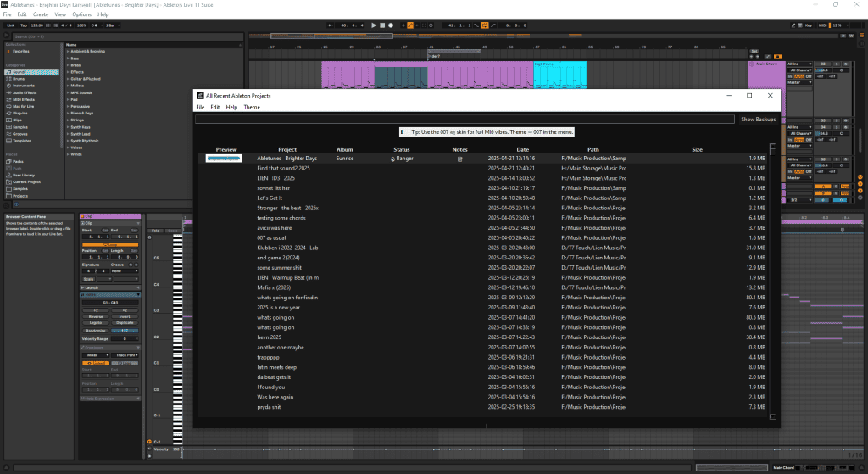Screen dimensions: 868x474
Task: Toggle the Fold button in piano roll
Action: pyautogui.click(x=155, y=231)
